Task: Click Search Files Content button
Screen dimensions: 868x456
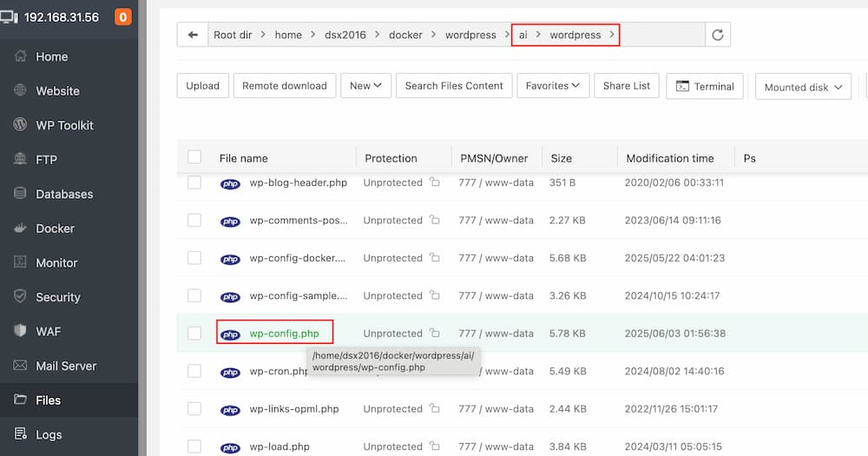Action: click(x=454, y=86)
